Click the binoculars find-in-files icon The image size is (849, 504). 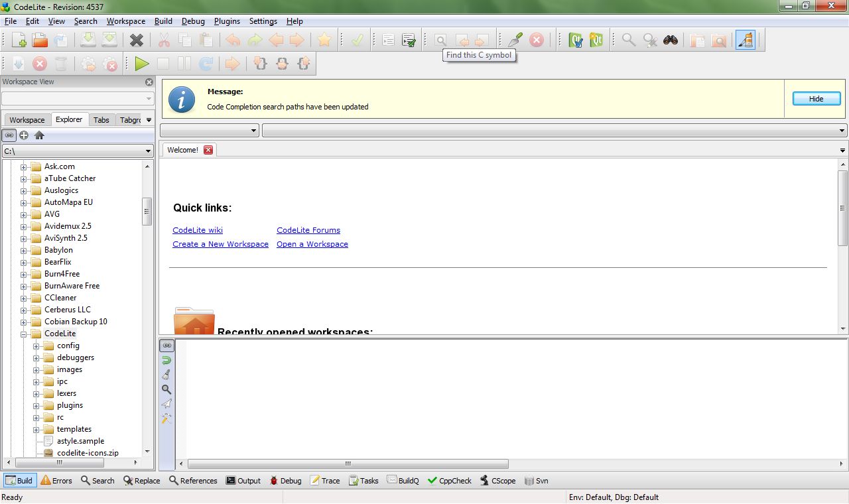(x=671, y=40)
